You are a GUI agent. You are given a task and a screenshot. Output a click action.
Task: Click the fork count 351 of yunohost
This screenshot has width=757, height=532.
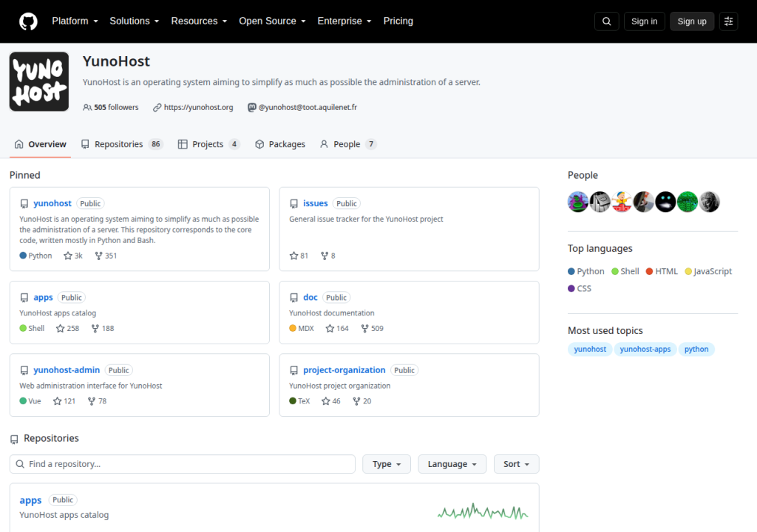point(106,256)
